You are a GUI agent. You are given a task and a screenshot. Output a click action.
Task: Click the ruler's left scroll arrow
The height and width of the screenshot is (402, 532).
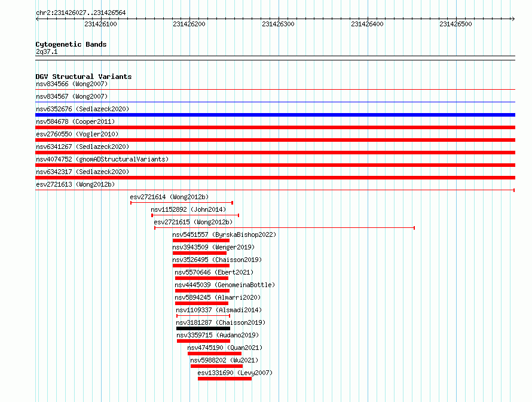(x=37, y=19)
